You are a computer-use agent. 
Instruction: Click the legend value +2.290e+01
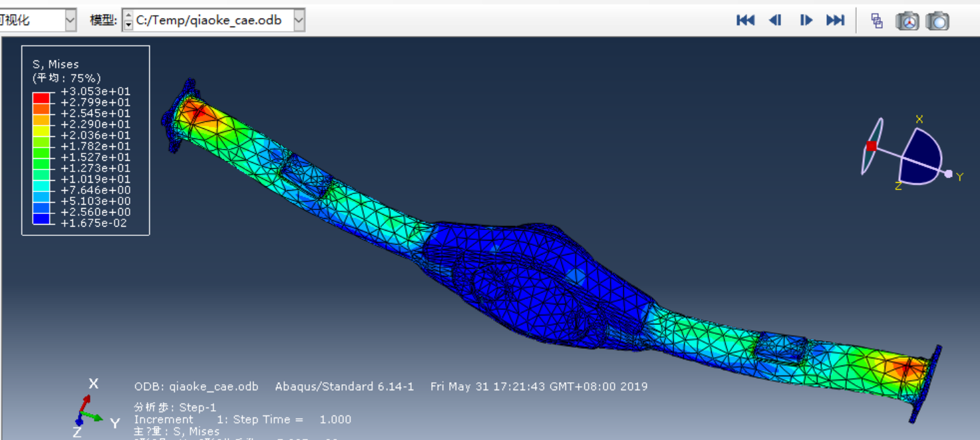[96, 124]
